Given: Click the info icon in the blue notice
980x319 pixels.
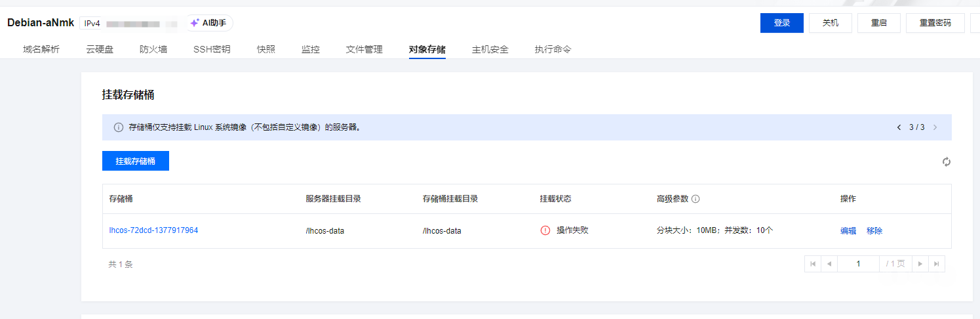Looking at the screenshot, I should (119, 127).
